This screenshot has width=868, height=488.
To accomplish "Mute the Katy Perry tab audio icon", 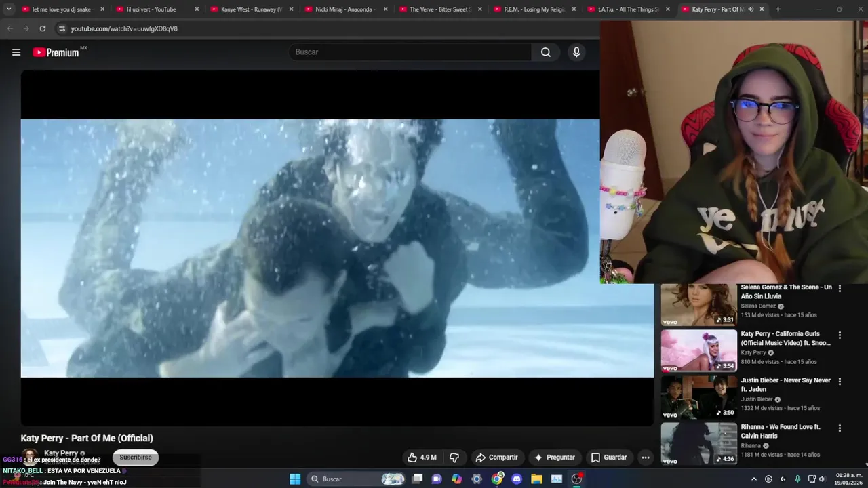I will coord(751,9).
